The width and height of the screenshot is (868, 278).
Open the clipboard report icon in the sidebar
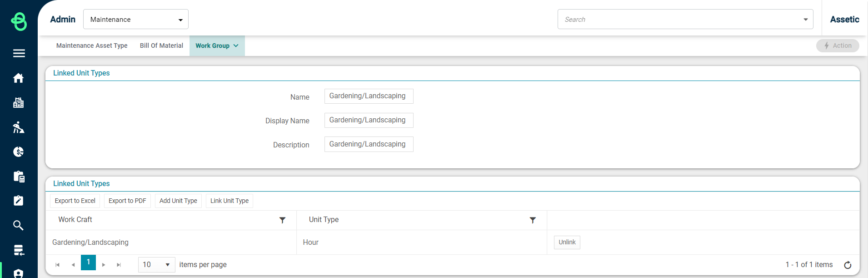point(19,176)
